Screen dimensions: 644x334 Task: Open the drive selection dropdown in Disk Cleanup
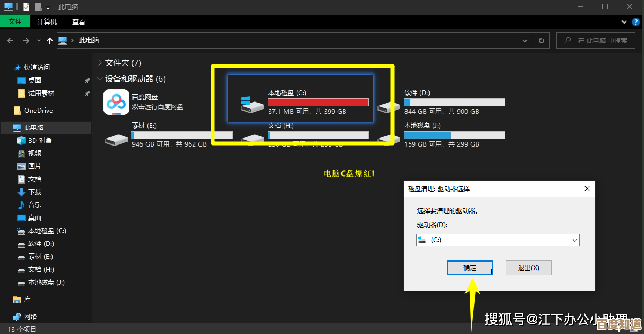(x=574, y=240)
